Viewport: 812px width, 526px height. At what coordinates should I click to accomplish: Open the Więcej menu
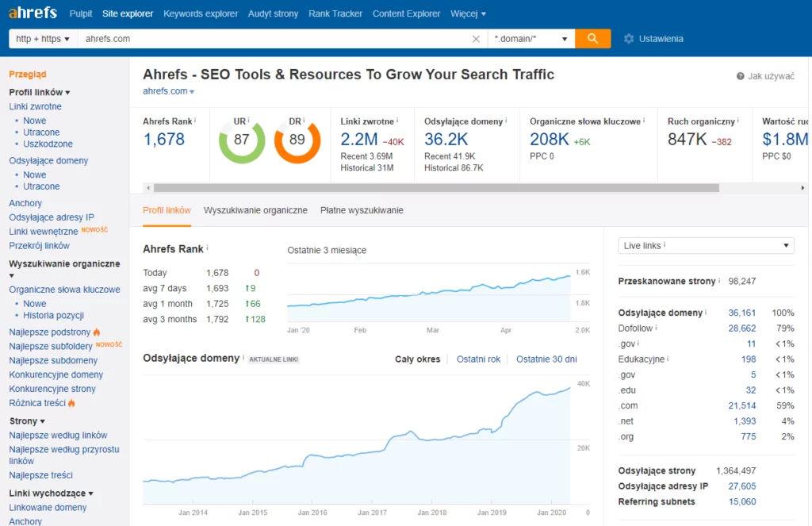tap(468, 13)
